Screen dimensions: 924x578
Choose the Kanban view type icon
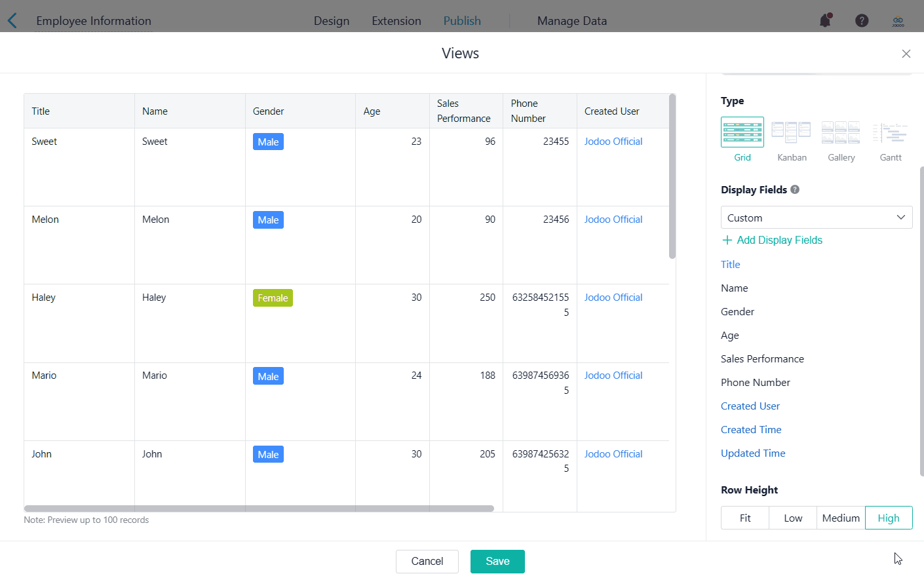click(791, 132)
